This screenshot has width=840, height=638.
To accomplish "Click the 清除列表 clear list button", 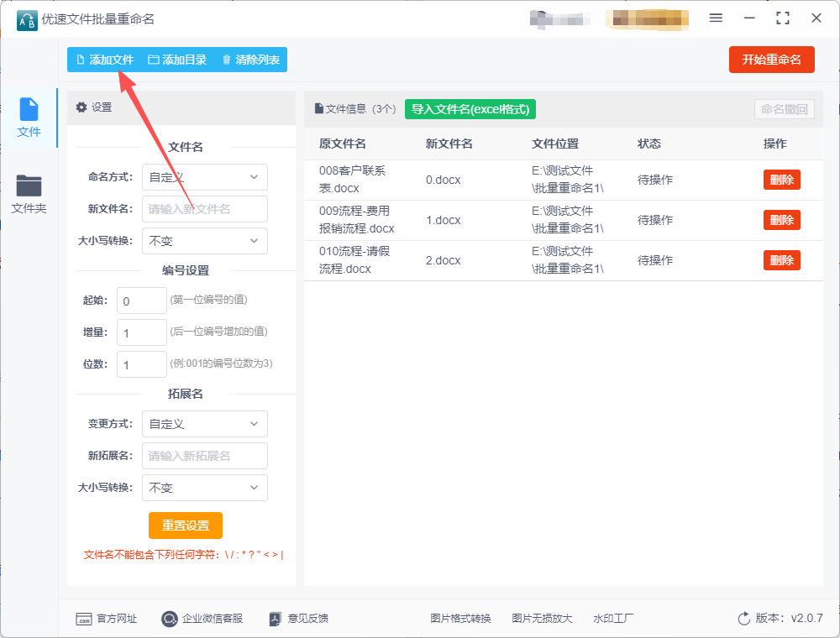I will pos(250,60).
